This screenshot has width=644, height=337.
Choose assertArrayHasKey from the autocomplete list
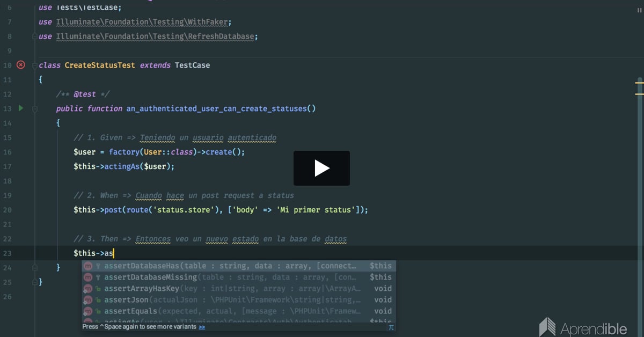coord(239,289)
